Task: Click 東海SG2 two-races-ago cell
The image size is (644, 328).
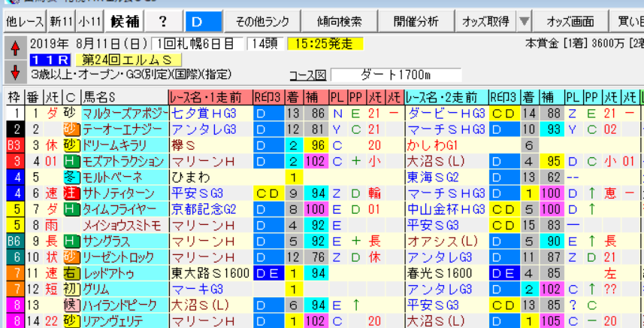Action: [446, 178]
